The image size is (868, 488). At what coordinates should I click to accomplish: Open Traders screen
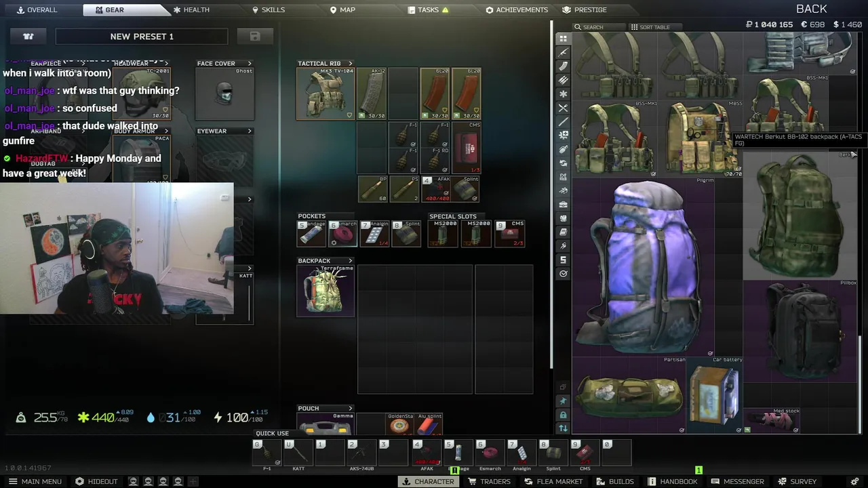point(489,481)
